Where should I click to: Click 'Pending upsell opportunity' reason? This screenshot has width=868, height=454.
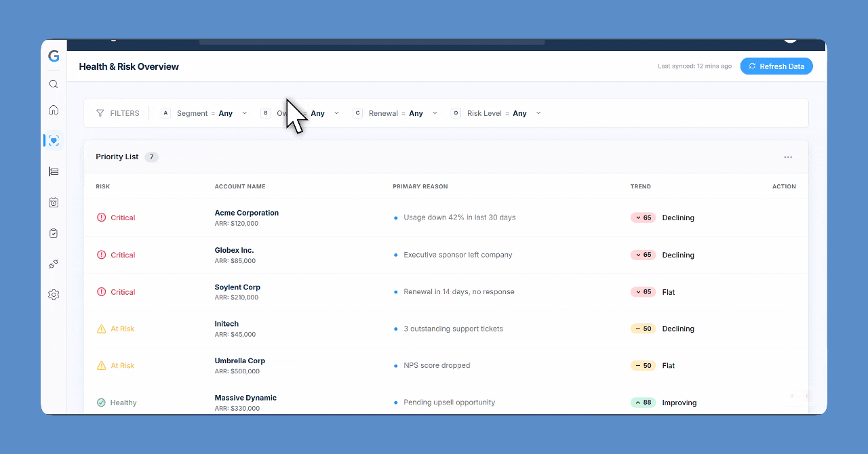point(450,403)
